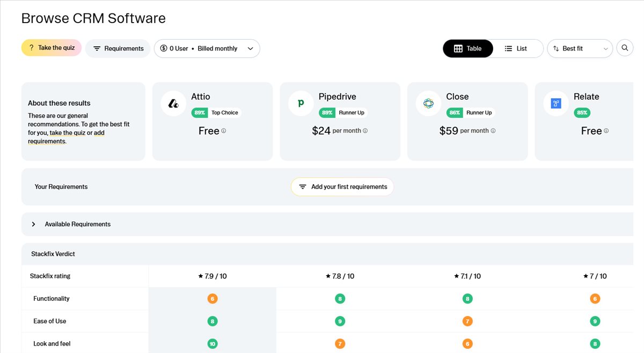Click Relate's 85% fit badge
644x353 pixels.
(x=582, y=113)
